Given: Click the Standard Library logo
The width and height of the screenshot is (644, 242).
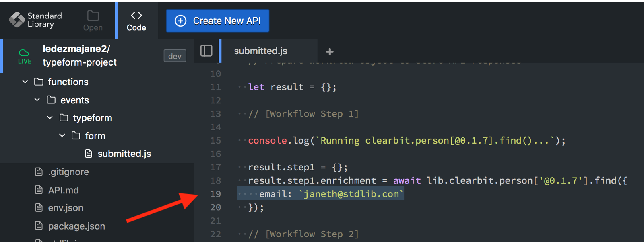Looking at the screenshot, I should pyautogui.click(x=35, y=20).
